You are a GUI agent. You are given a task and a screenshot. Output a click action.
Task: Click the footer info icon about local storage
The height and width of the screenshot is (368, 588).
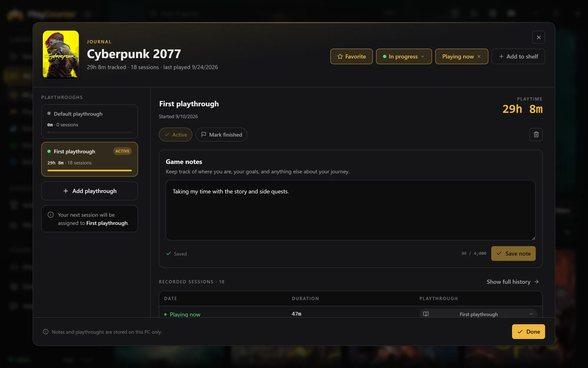click(x=46, y=332)
